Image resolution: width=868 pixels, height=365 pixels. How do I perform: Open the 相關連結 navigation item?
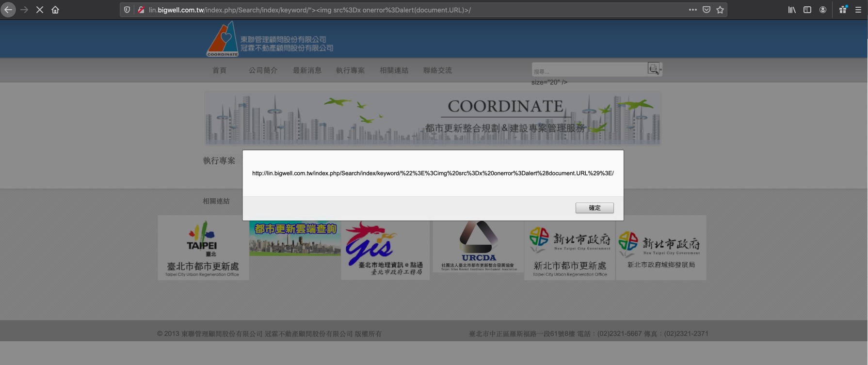click(x=394, y=70)
